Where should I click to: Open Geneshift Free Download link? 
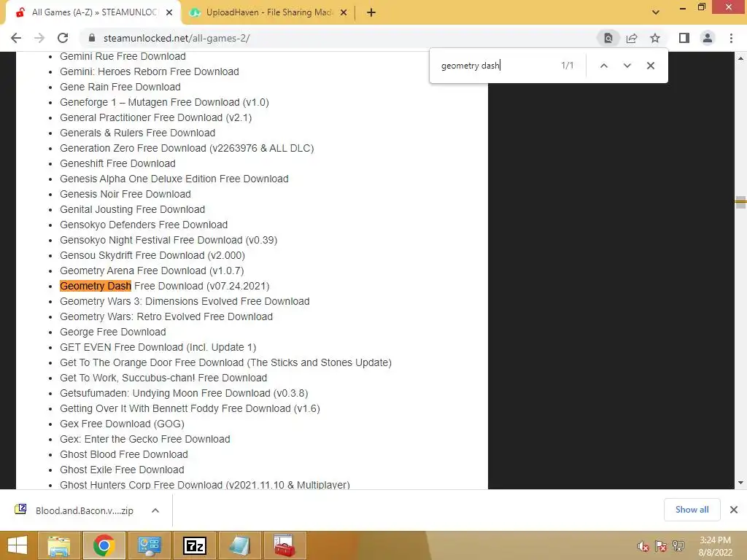[x=117, y=163]
